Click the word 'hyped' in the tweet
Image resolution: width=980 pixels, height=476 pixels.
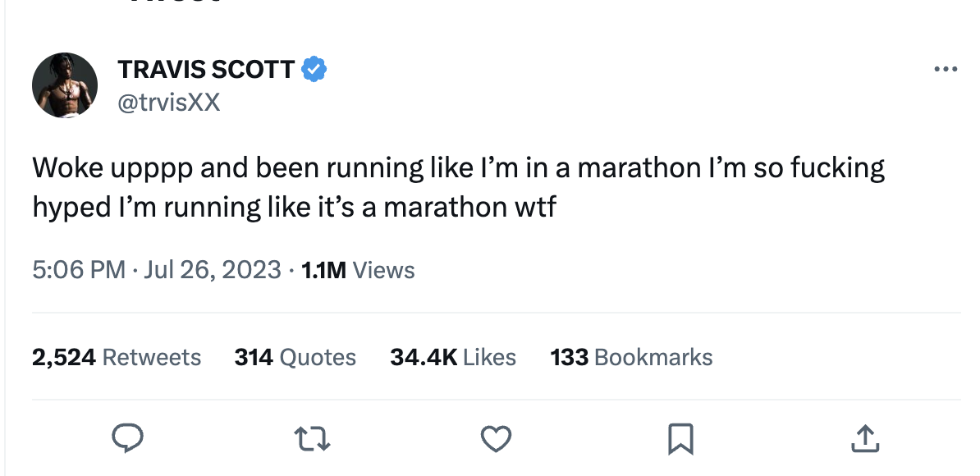coord(68,207)
